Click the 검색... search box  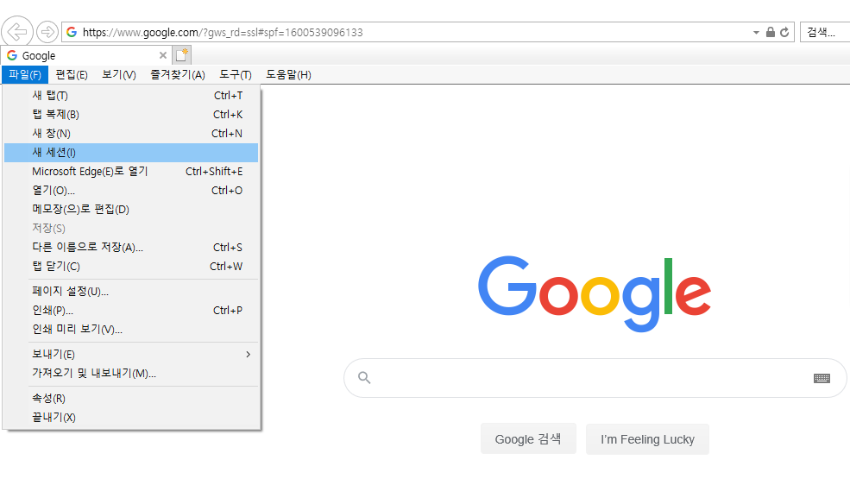click(825, 32)
